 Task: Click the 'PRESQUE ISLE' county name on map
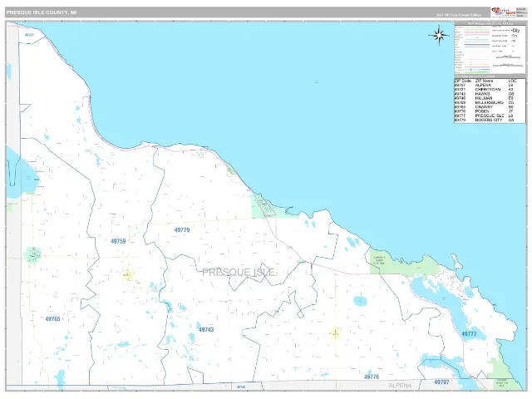pyautogui.click(x=239, y=272)
